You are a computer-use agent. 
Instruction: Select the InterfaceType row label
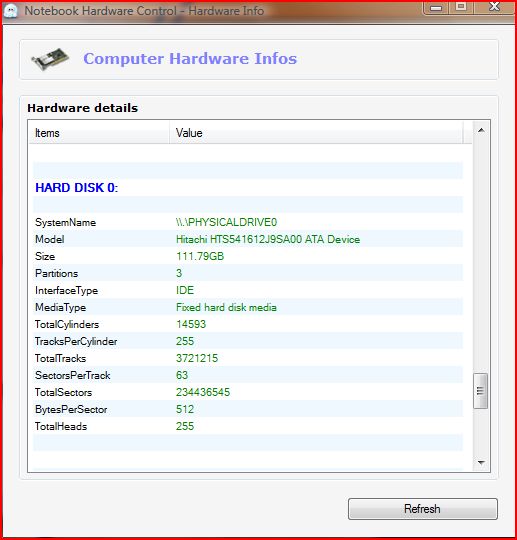[x=66, y=290]
